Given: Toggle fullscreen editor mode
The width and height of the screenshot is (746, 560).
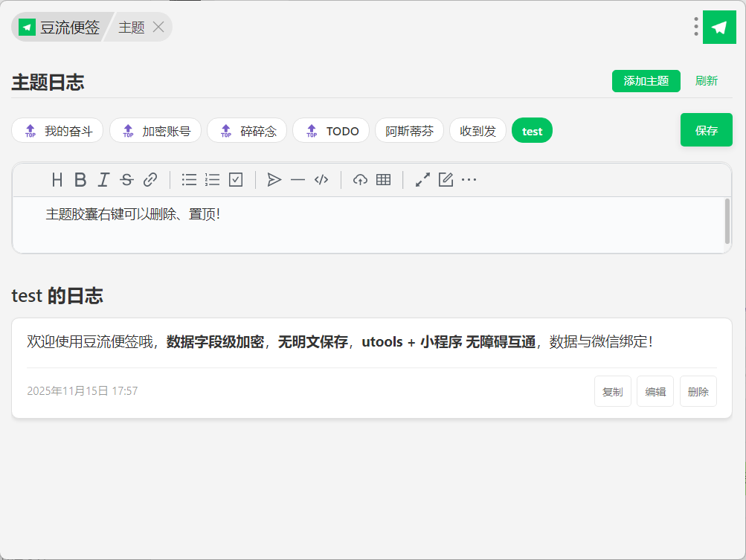Looking at the screenshot, I should coord(422,179).
